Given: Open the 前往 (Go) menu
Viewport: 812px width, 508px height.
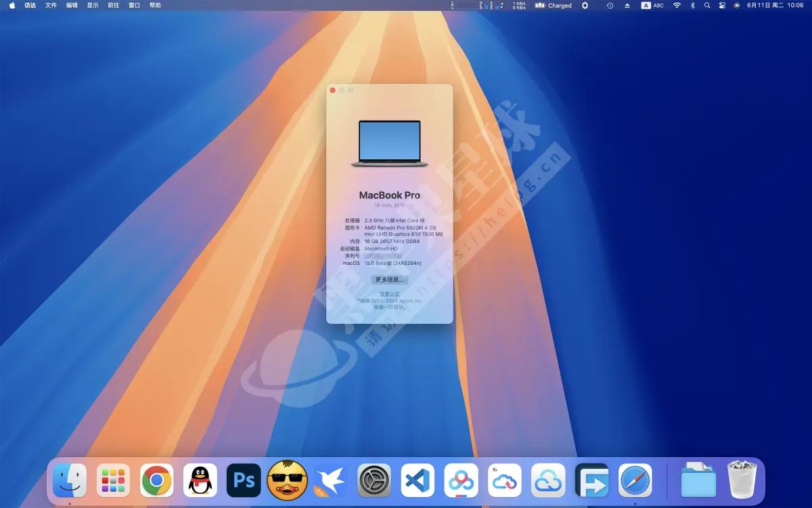Looking at the screenshot, I should pos(112,5).
